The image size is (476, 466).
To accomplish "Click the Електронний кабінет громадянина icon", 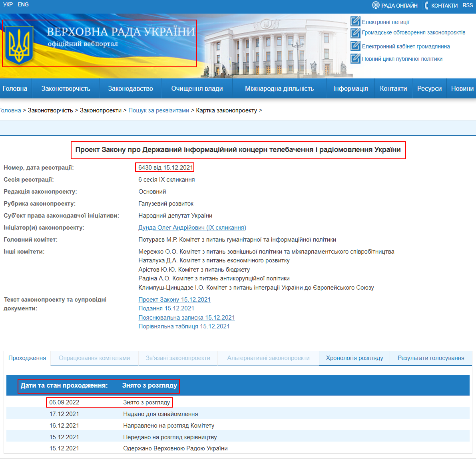I will pos(355,46).
